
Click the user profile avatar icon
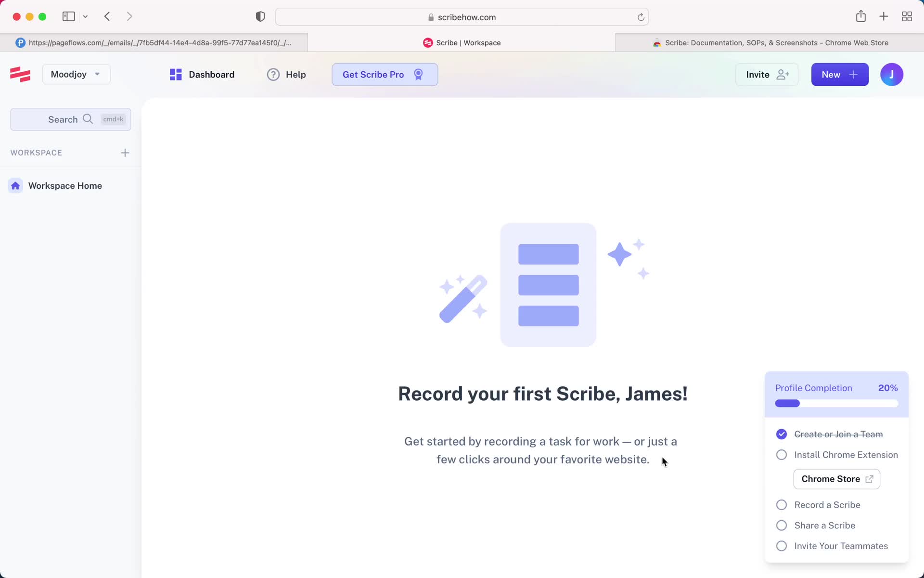(892, 74)
